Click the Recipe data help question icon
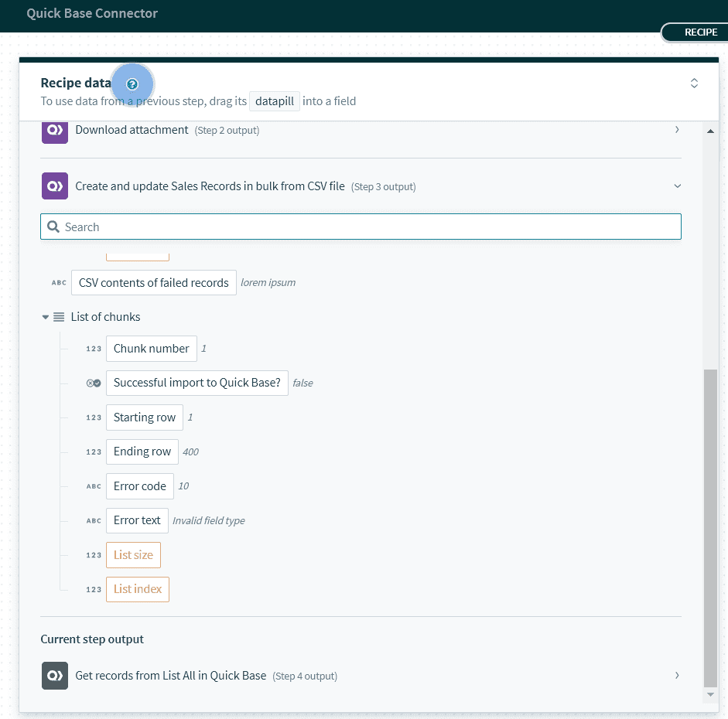This screenshot has height=719, width=728. pyautogui.click(x=132, y=83)
